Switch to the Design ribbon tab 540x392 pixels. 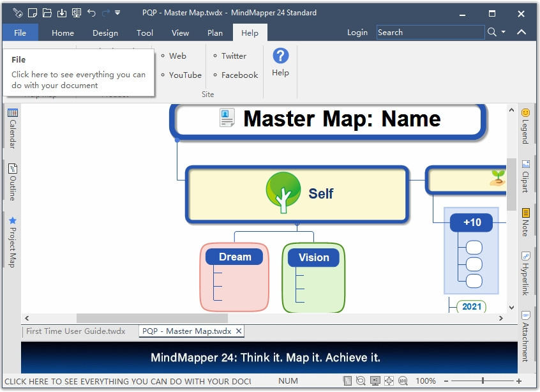(x=105, y=33)
